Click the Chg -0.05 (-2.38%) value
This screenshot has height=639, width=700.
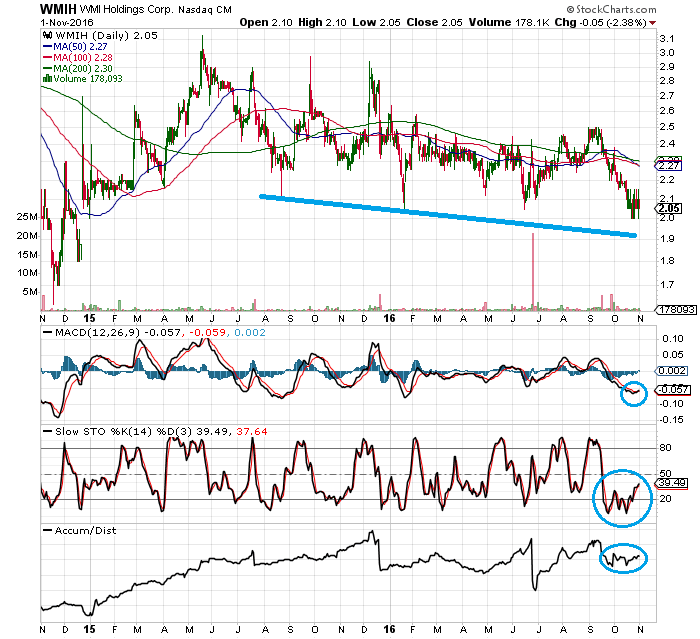point(600,22)
